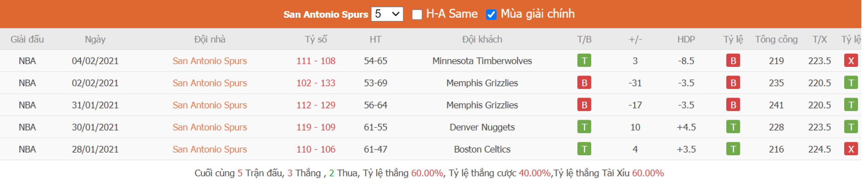This screenshot has height=184, width=868.
Task: Click the Đội khách column header
Action: pyautogui.click(x=482, y=39)
